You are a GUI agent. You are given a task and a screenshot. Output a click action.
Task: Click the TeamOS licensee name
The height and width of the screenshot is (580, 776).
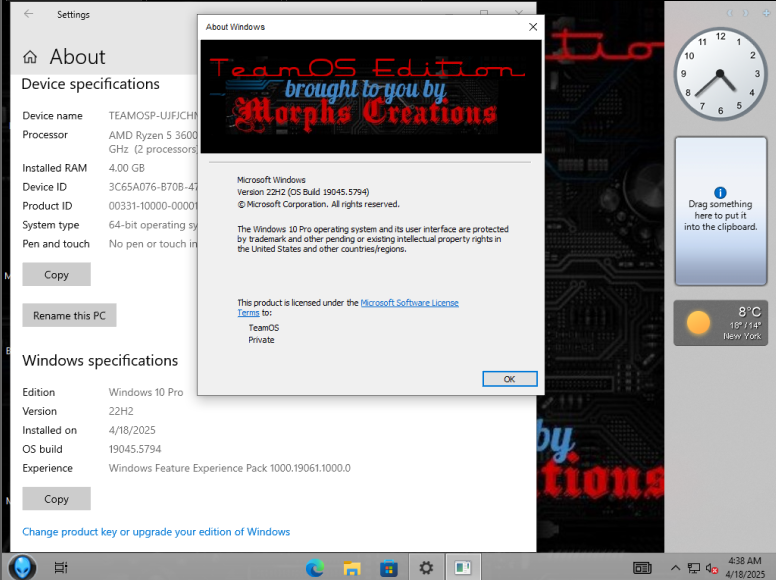pos(264,328)
